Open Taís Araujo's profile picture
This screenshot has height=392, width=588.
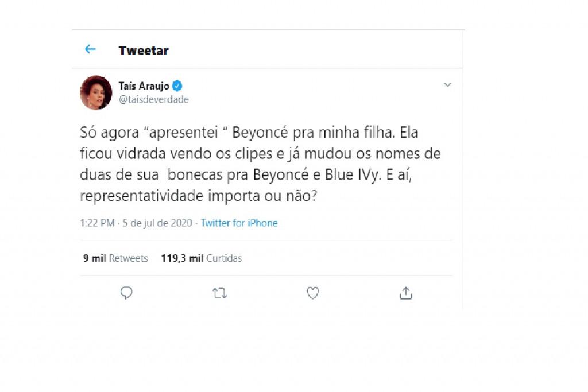(96, 92)
